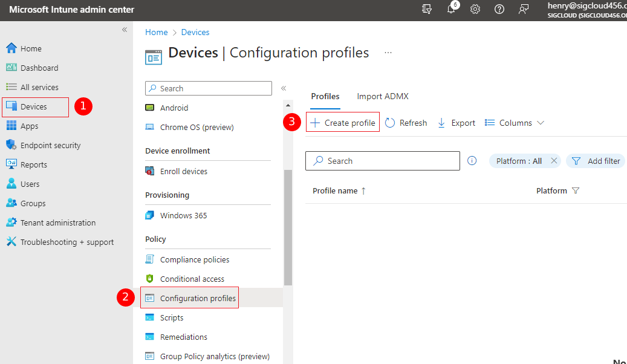Click the info icon beside profile search
This screenshot has width=627, height=364.
(472, 161)
